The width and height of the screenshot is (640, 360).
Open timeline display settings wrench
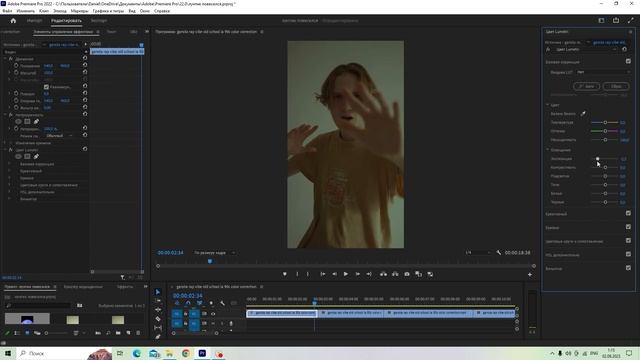pos(222,303)
